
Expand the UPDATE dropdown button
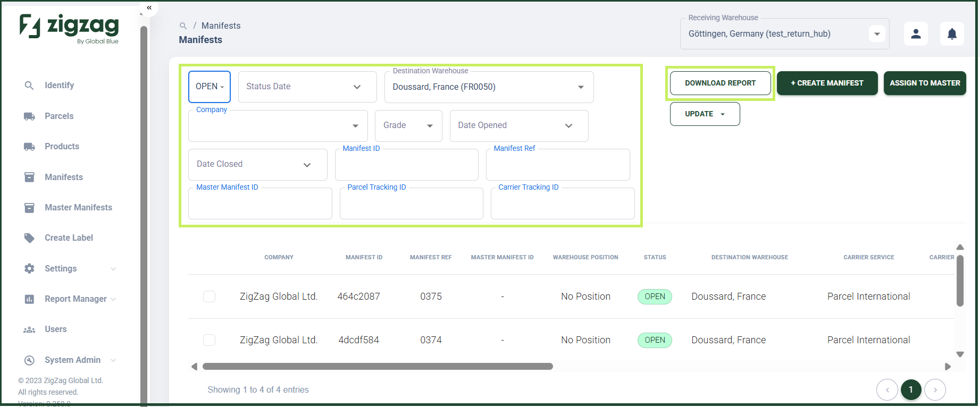pyautogui.click(x=705, y=114)
